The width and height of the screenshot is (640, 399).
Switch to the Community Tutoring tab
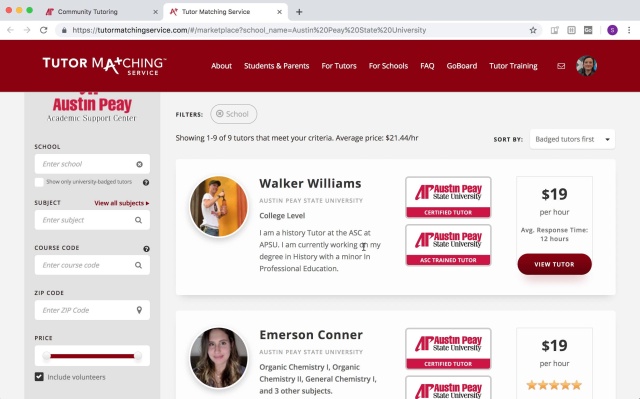pos(100,12)
